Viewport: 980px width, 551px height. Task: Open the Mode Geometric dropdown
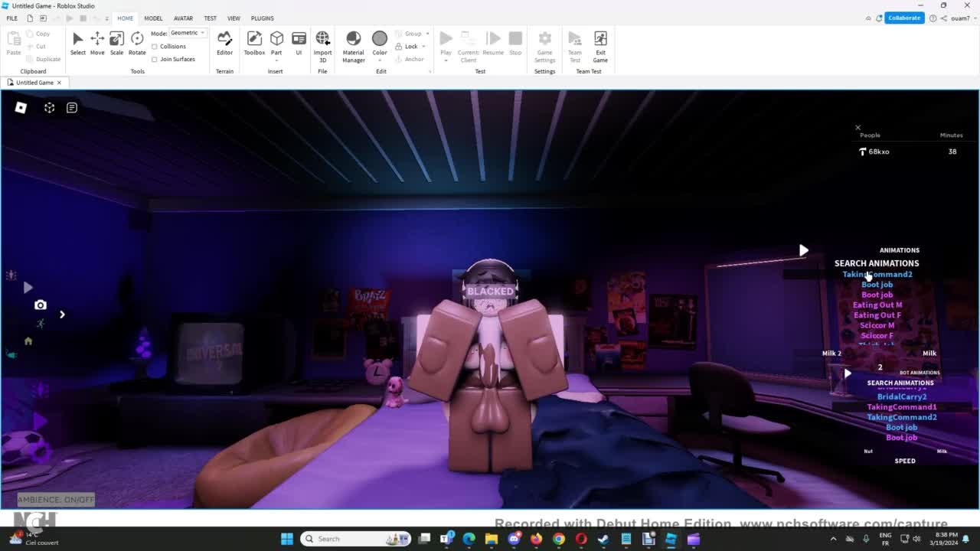[188, 33]
